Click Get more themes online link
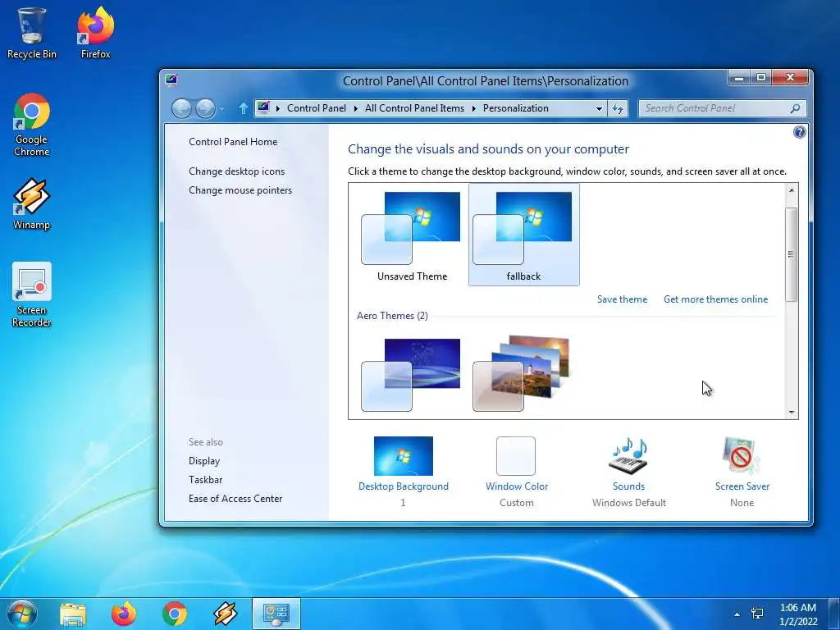This screenshot has width=840, height=630. pos(715,299)
